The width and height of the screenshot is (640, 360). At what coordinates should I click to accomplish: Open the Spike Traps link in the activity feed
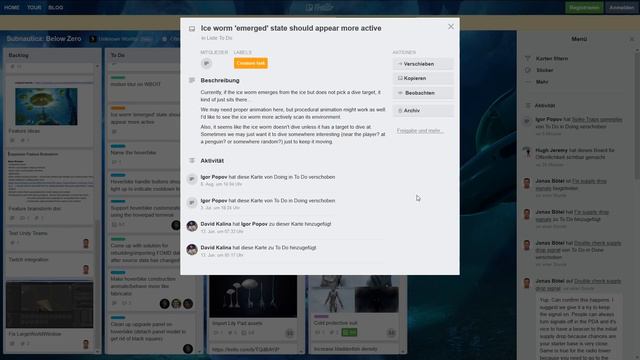point(597,120)
